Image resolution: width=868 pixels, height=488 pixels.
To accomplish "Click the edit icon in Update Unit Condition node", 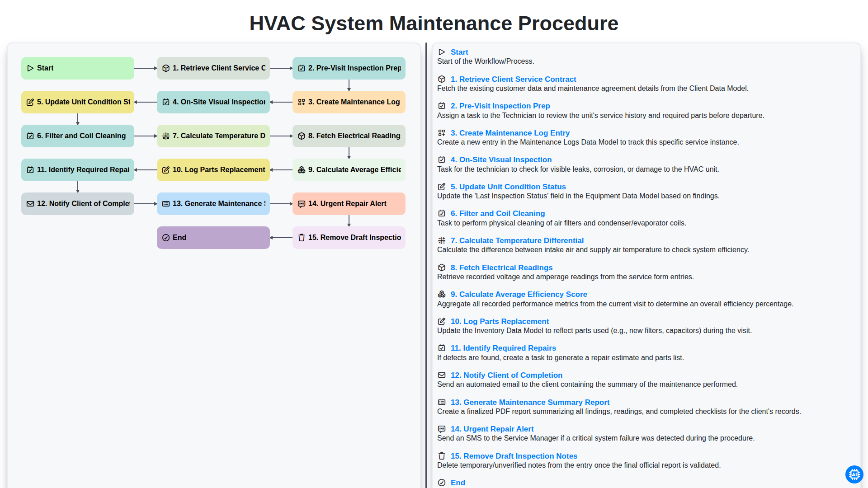I will coord(30,102).
